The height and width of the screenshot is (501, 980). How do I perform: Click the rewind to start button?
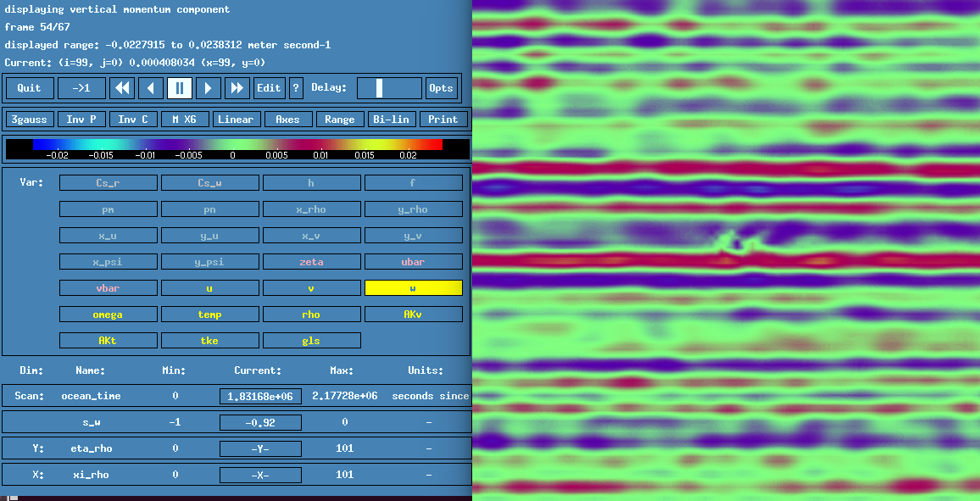[122, 88]
